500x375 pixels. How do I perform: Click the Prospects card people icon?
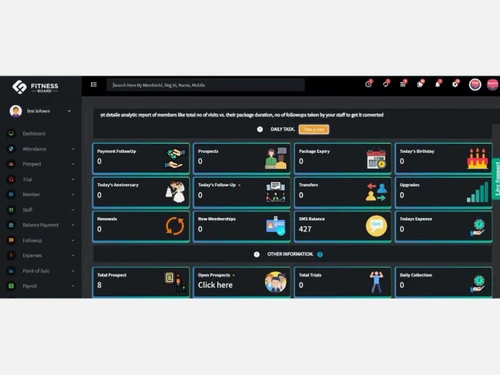click(x=276, y=158)
